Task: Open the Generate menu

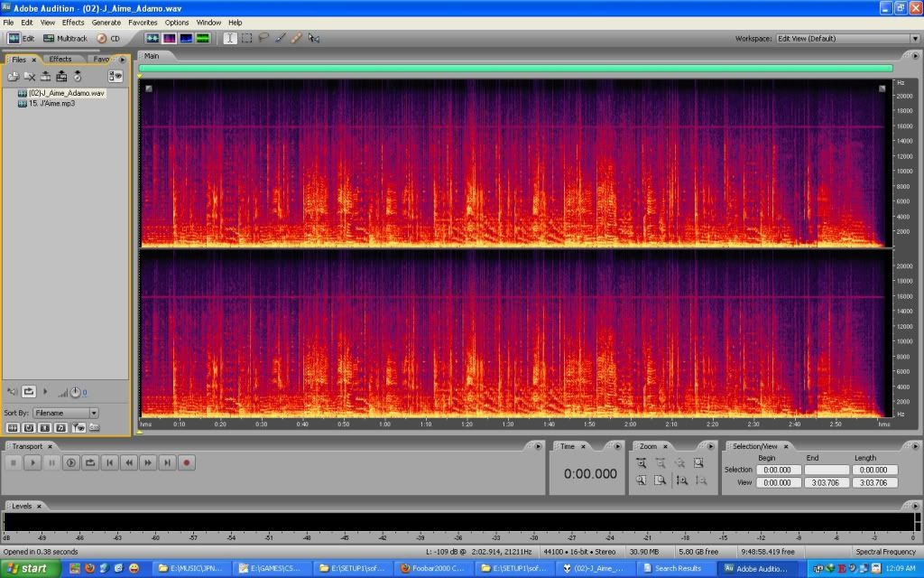Action: [106, 23]
